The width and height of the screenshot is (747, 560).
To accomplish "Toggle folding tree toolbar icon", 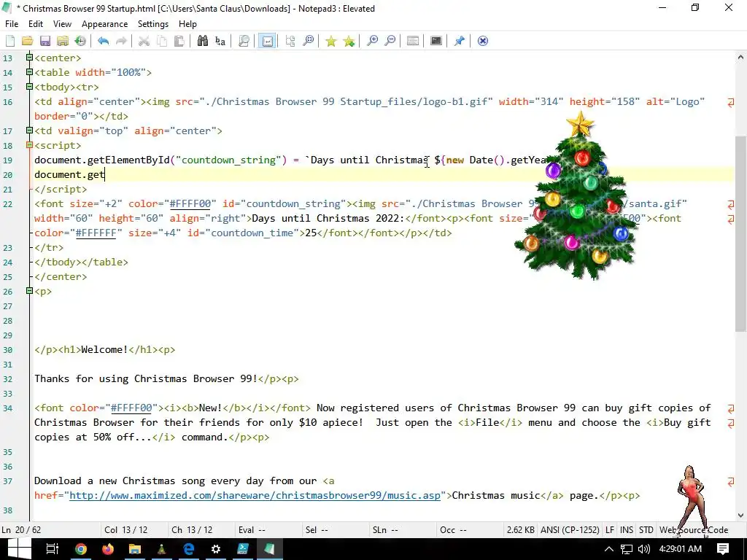I will click(290, 41).
